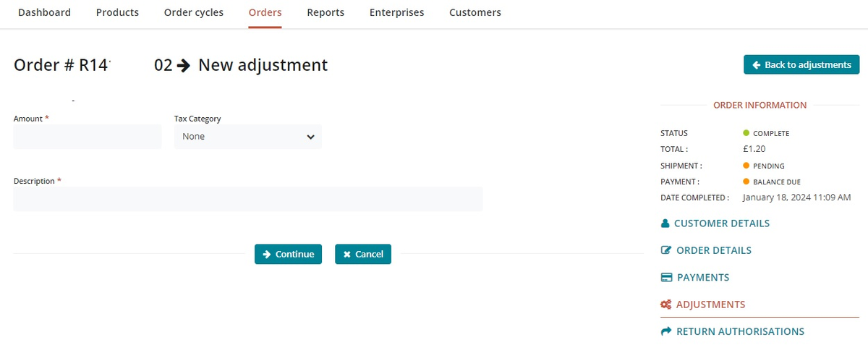The width and height of the screenshot is (868, 353).
Task: Switch to the Reports section
Action: coord(325,12)
